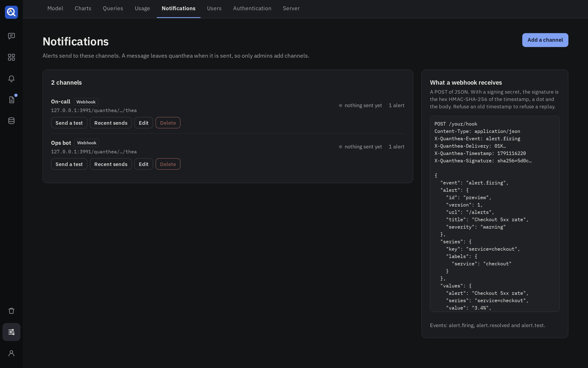
Task: Switch to the Users tab
Action: tap(214, 8)
